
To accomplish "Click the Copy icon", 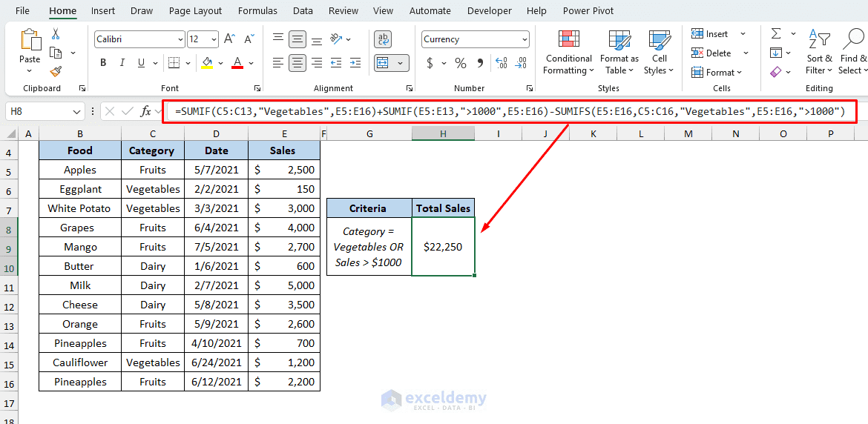I will (56, 53).
